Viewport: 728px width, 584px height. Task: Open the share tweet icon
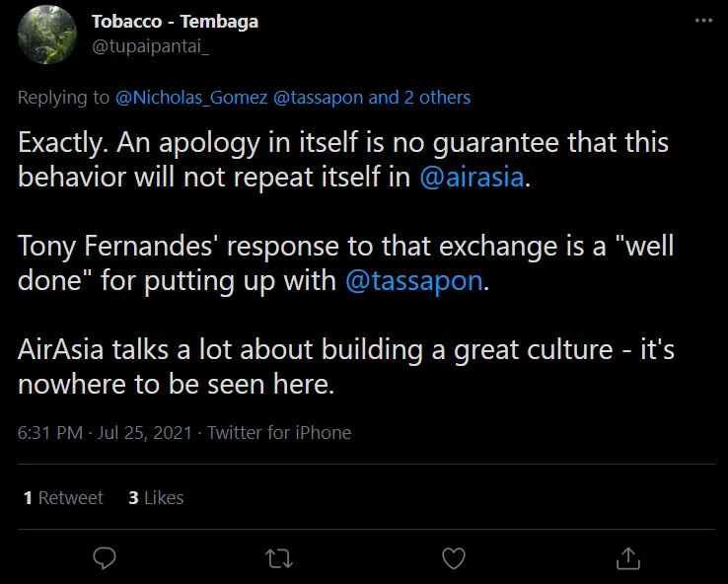[627, 557]
